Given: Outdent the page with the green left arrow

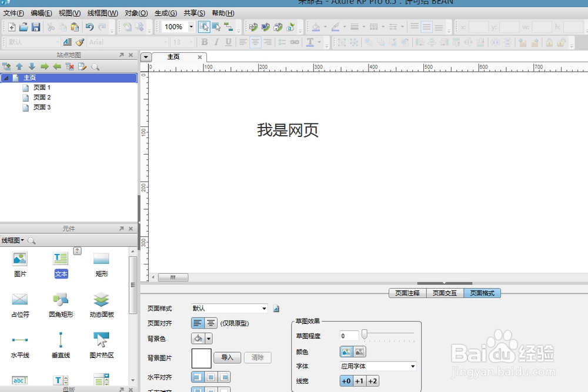Looking at the screenshot, I should (57, 67).
